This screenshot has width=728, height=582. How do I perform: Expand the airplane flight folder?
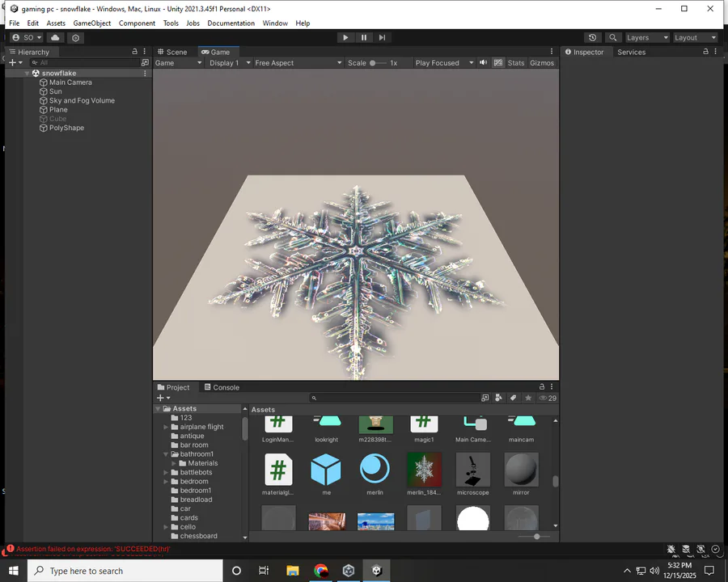coord(166,427)
